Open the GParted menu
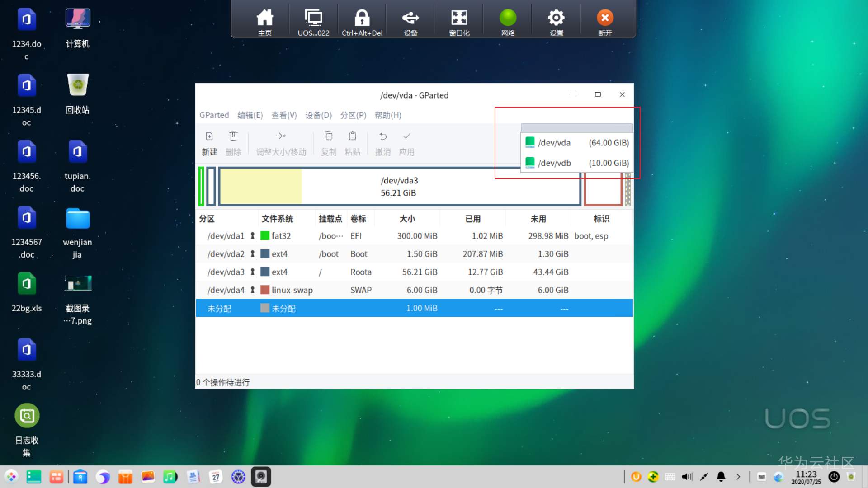Viewport: 868px width, 488px height. pos(214,115)
